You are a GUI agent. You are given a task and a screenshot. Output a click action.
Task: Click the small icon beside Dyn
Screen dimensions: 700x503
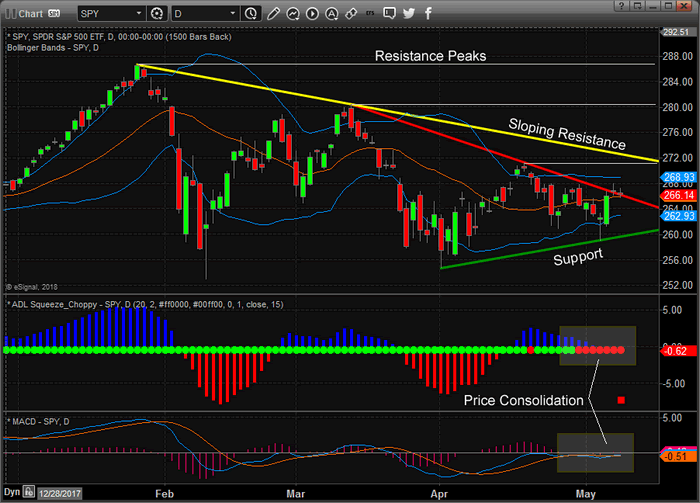[29, 492]
